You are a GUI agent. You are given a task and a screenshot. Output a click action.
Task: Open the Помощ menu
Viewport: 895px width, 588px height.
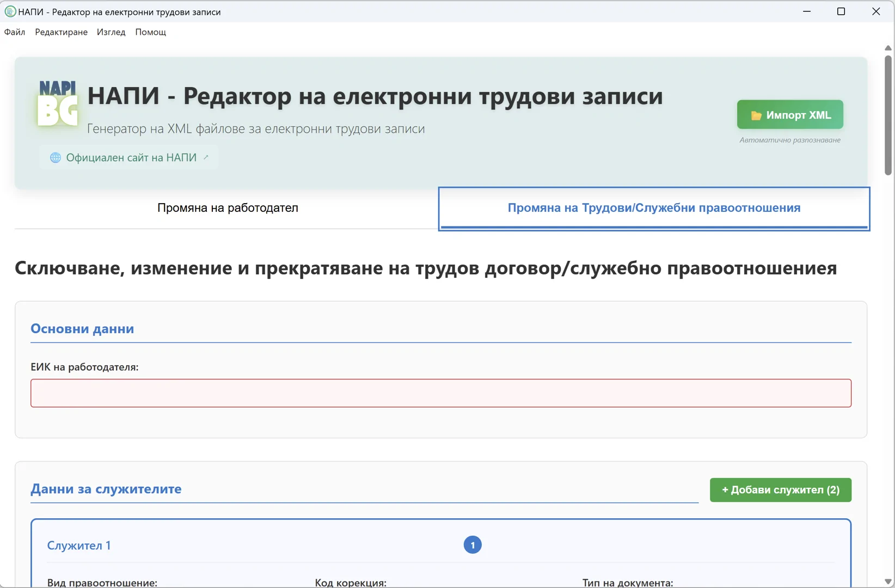pos(150,32)
